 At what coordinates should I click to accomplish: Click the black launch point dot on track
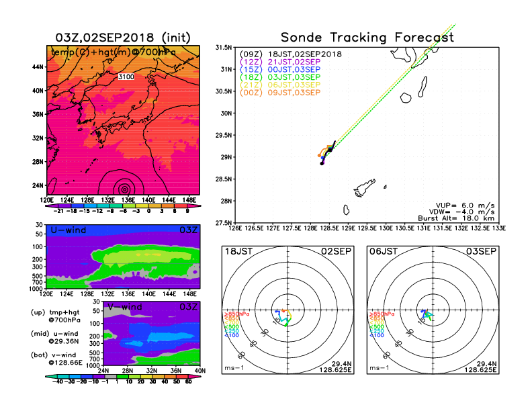322,163
